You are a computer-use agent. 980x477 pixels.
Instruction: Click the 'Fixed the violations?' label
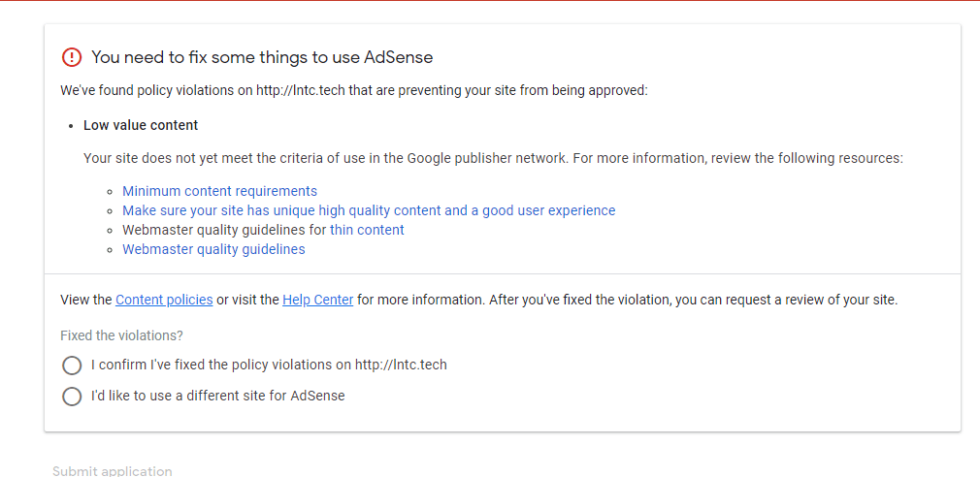122,335
